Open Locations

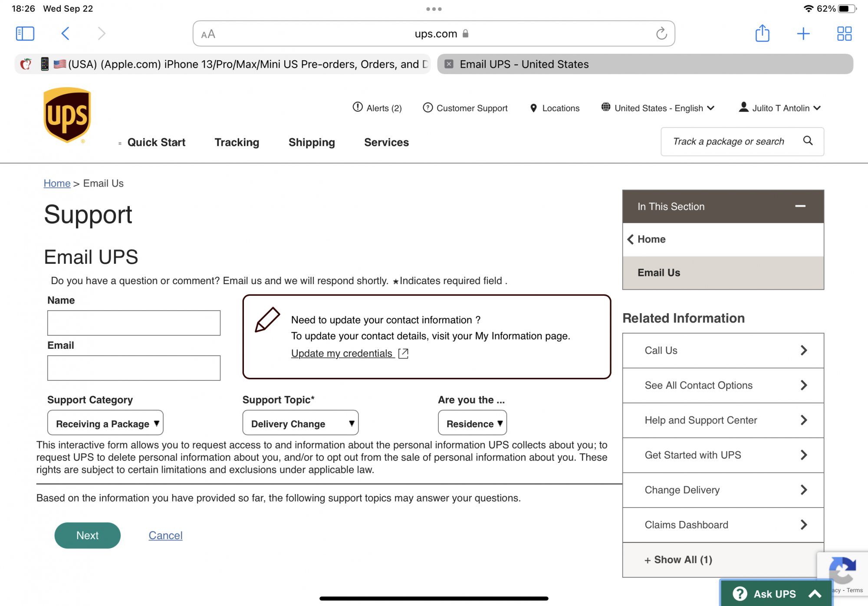(x=555, y=108)
